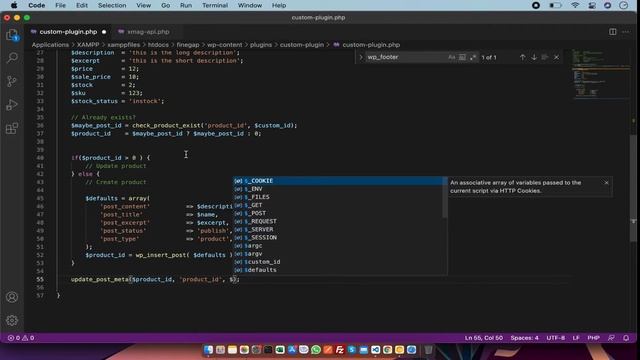Open the Code application menu

pyautogui.click(x=37, y=5)
